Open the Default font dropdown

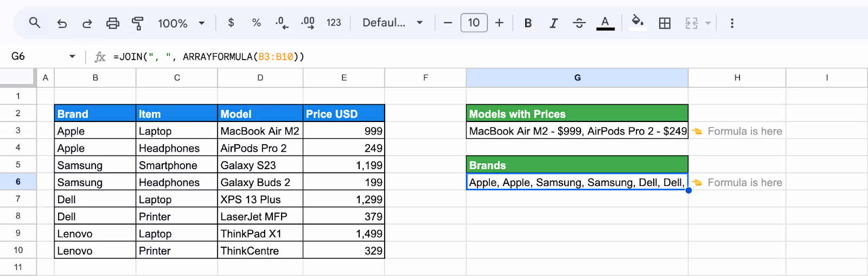click(393, 23)
